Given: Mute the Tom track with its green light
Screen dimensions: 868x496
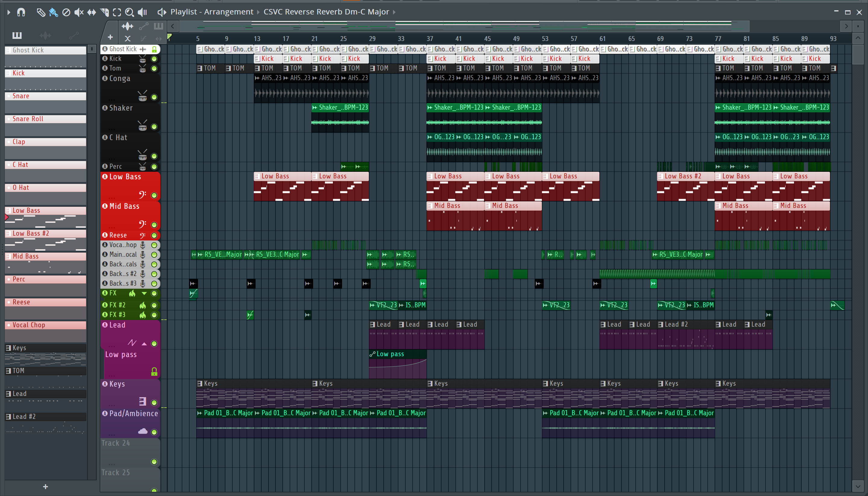Looking at the screenshot, I should (x=154, y=68).
